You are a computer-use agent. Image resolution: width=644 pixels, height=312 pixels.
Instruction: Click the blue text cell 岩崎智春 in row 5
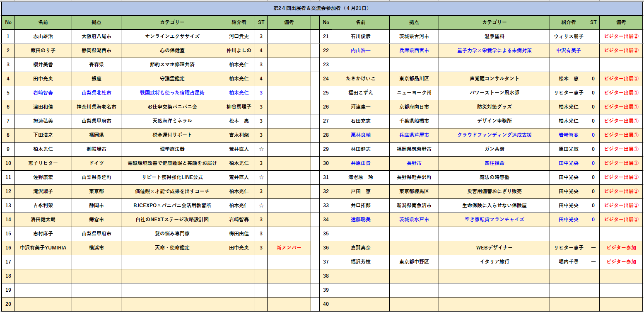[43, 93]
